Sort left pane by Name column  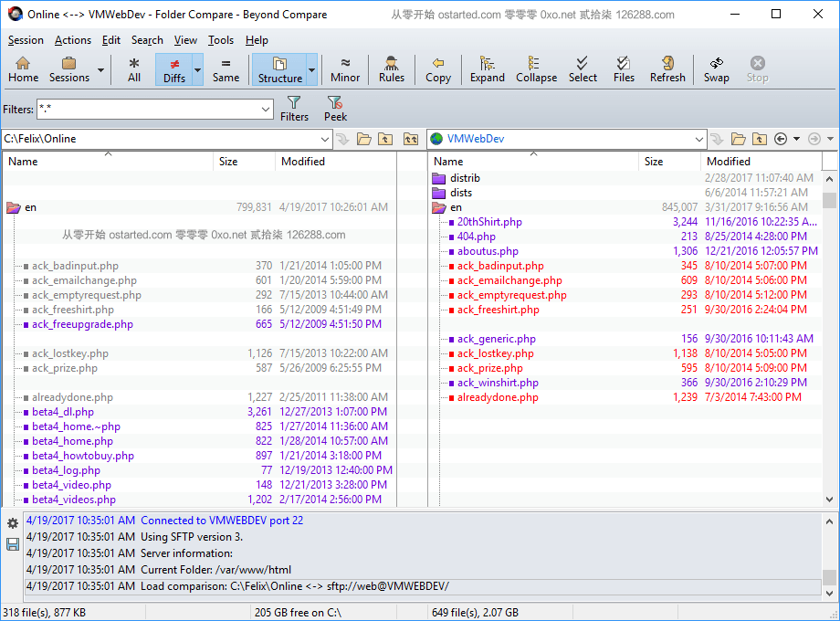[x=109, y=162]
